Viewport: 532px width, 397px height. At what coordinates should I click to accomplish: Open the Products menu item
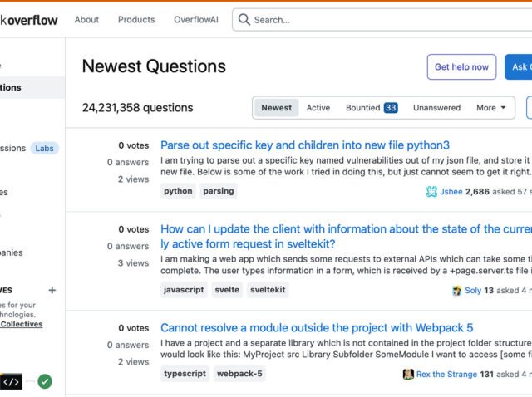tap(136, 20)
